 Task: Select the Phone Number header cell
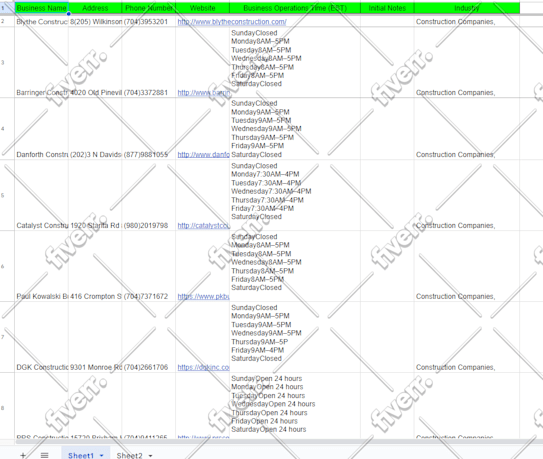(149, 8)
